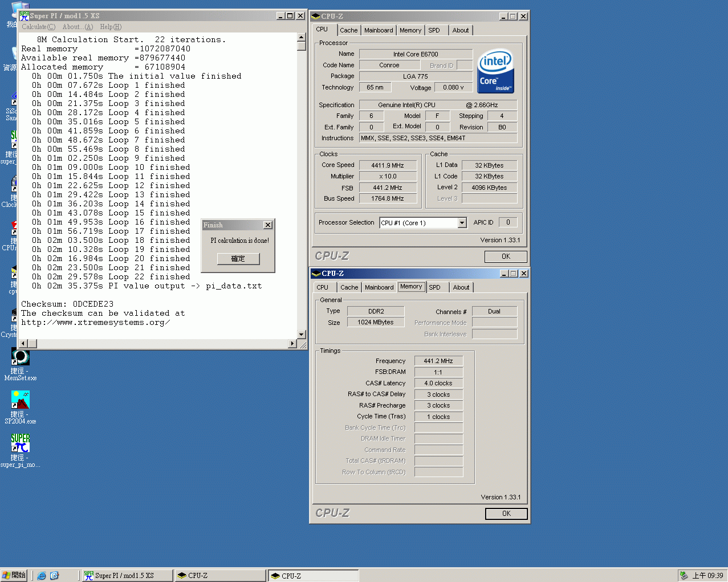Open the Calculate menu in Super PI
728x582 pixels.
pyautogui.click(x=38, y=27)
